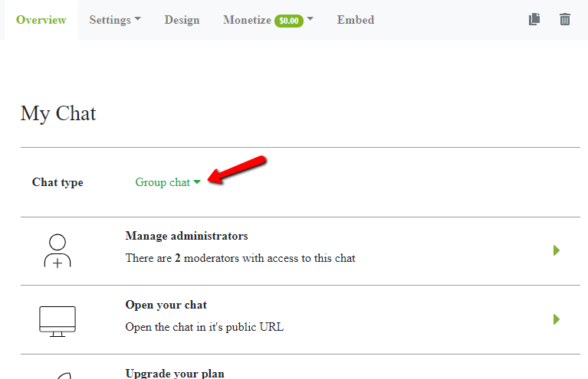Image resolution: width=588 pixels, height=379 pixels.
Task: Delete the chat using the trash icon
Action: (565, 20)
